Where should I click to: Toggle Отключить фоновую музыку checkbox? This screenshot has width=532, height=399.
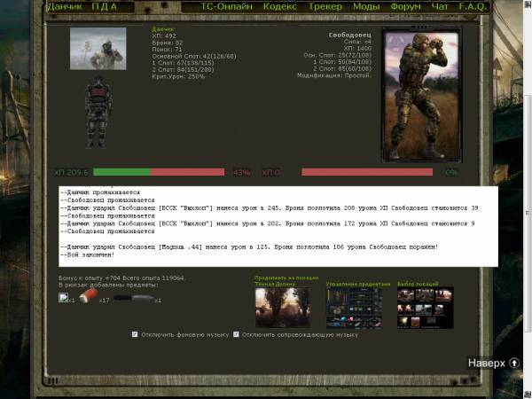tap(135, 334)
